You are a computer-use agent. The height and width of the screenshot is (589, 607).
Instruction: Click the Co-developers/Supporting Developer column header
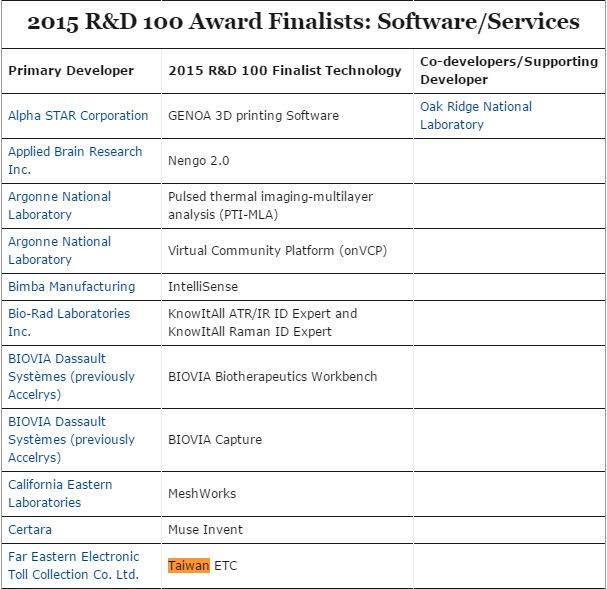pyautogui.click(x=508, y=70)
